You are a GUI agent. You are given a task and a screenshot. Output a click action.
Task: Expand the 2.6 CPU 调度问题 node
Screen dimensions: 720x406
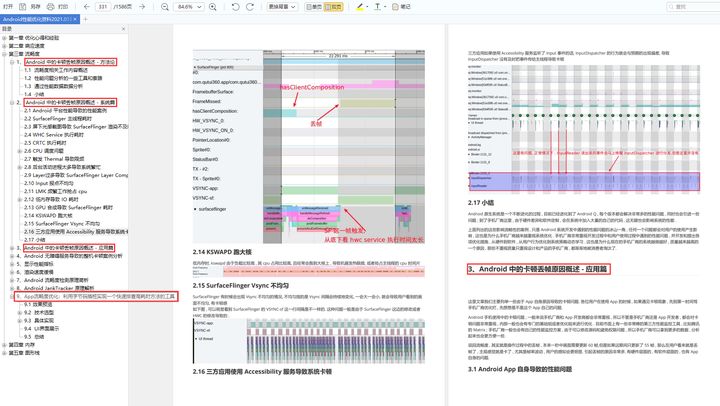[20, 151]
